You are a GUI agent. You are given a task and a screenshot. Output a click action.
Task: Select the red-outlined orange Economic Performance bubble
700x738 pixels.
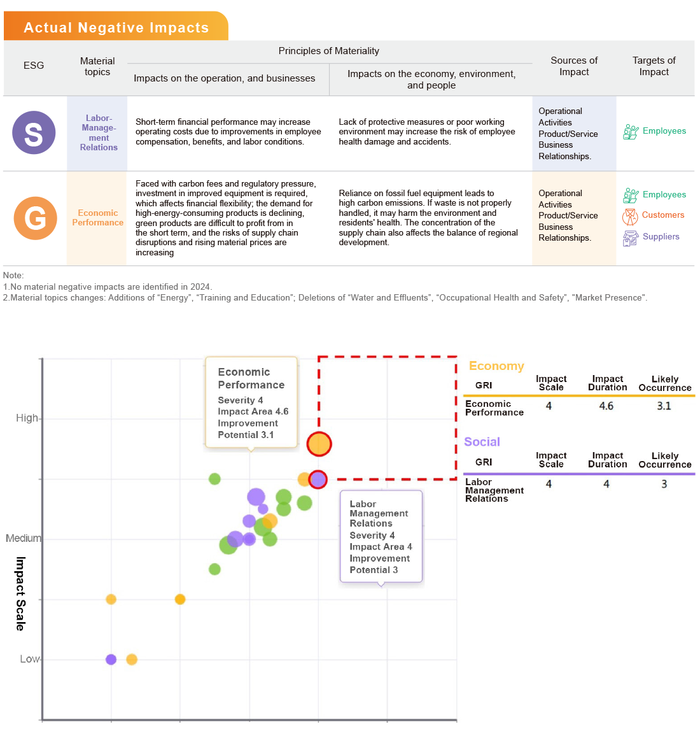[319, 444]
